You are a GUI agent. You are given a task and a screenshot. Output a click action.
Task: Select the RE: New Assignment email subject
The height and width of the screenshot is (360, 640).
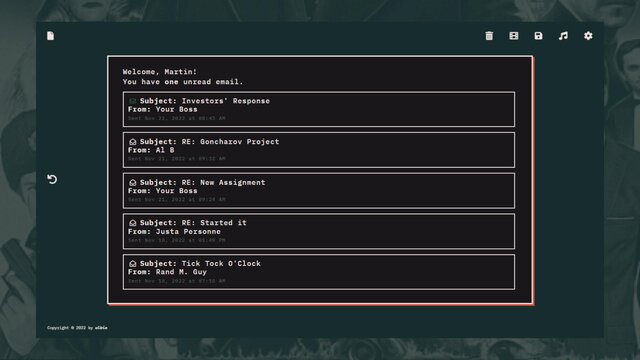pos(202,182)
